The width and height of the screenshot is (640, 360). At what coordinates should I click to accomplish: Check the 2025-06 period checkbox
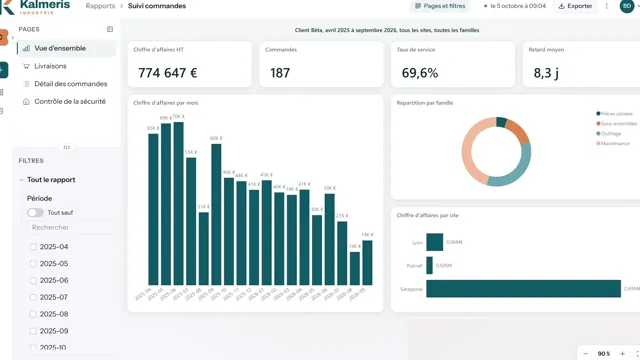click(x=33, y=280)
